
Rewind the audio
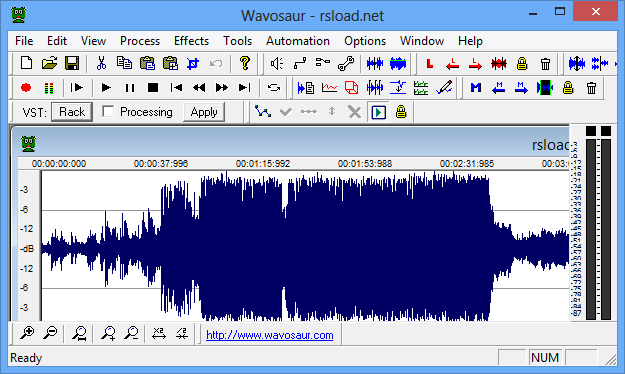pyautogui.click(x=199, y=88)
